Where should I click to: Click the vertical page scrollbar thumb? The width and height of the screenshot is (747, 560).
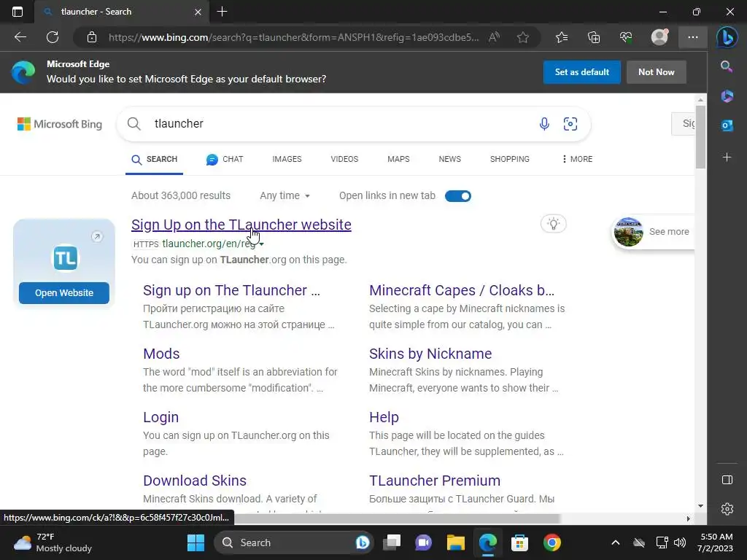point(700,136)
